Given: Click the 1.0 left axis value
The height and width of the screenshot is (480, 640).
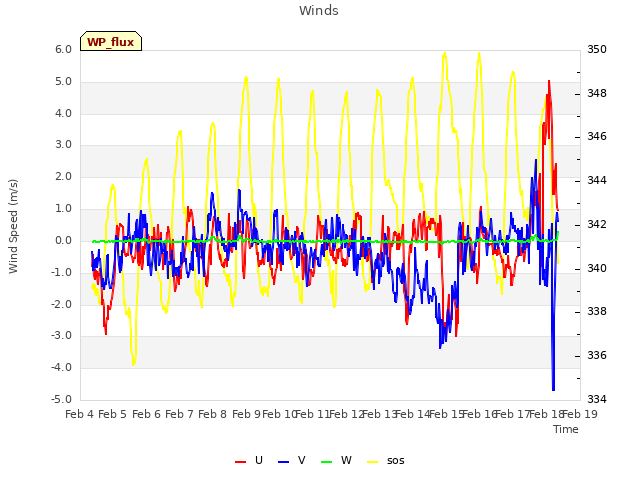Looking at the screenshot, I should 63,209.
